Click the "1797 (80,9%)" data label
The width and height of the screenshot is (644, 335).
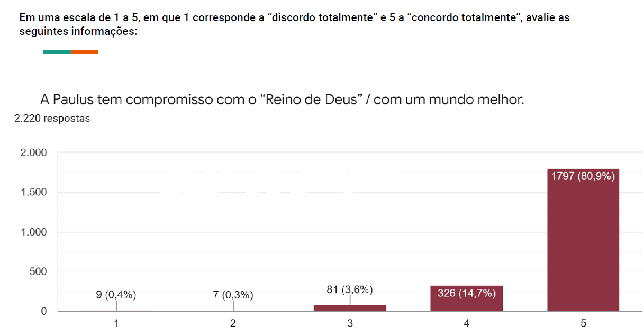pyautogui.click(x=583, y=177)
